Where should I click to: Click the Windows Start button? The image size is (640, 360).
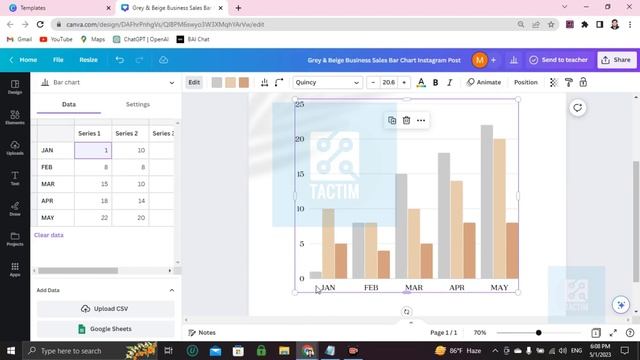(11, 351)
